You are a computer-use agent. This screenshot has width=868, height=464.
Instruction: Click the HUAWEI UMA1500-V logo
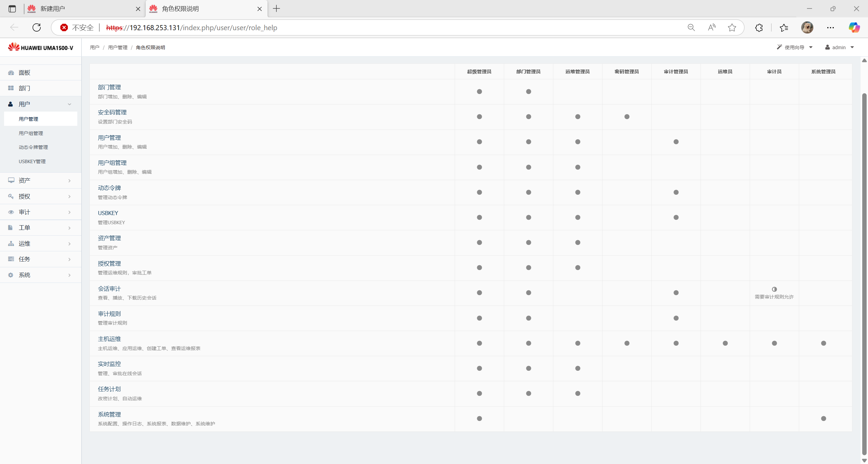[41, 47]
